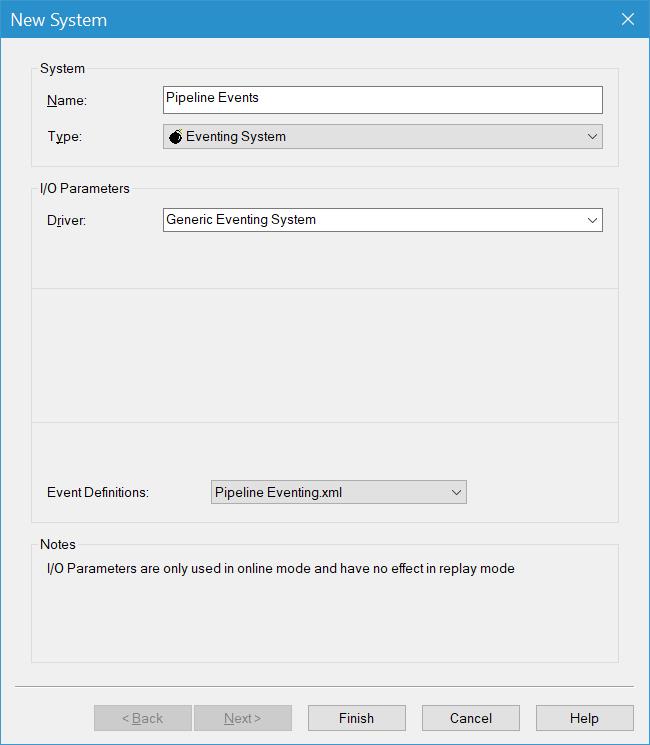Click the Type label

[65, 137]
